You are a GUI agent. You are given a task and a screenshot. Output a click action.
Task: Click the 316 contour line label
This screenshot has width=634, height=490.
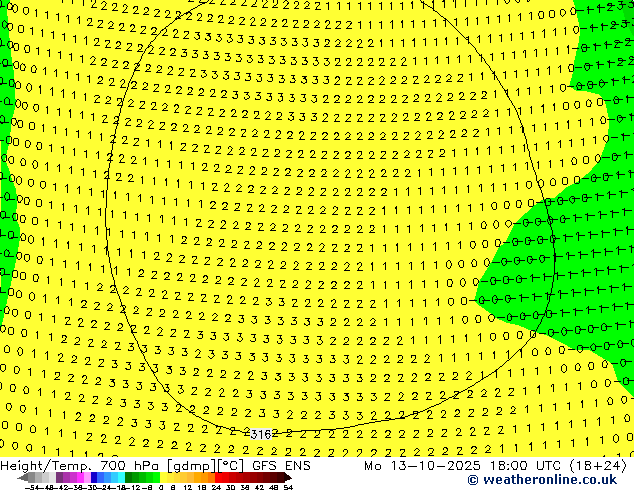click(x=261, y=435)
